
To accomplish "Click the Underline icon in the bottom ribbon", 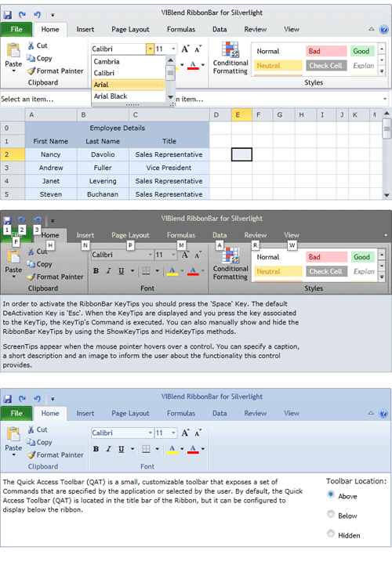I will [122, 449].
